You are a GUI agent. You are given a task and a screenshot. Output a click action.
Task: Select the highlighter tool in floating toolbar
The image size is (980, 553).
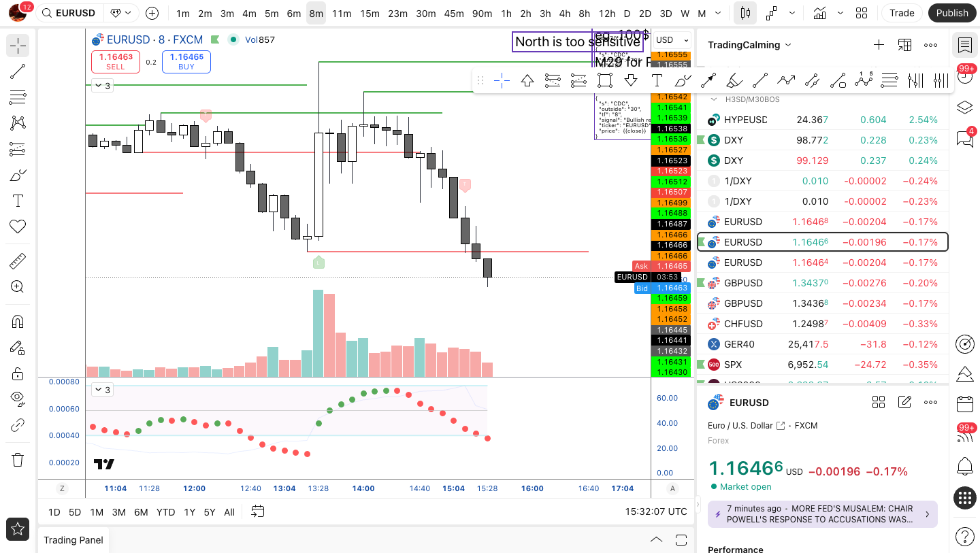click(734, 80)
